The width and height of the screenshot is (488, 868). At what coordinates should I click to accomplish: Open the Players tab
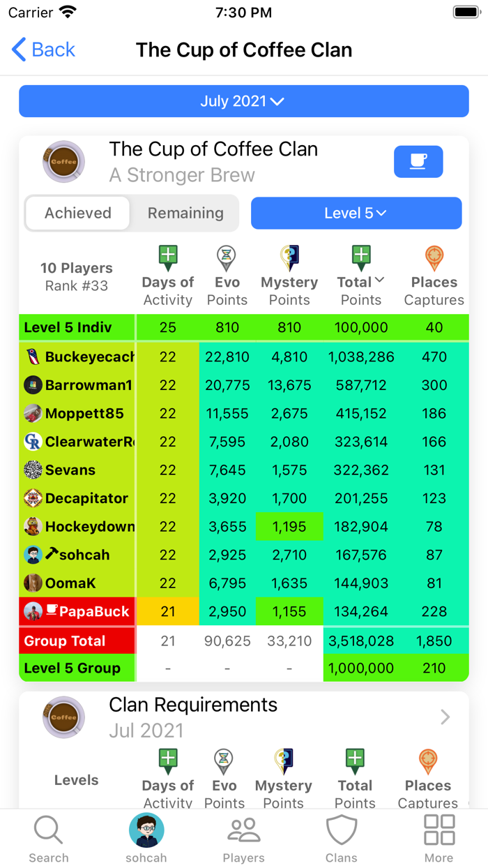click(x=244, y=838)
